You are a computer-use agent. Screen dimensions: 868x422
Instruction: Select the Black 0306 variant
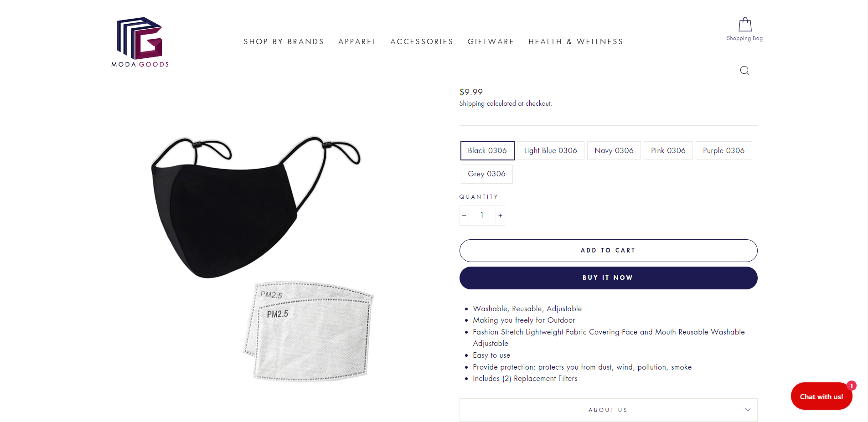(487, 150)
